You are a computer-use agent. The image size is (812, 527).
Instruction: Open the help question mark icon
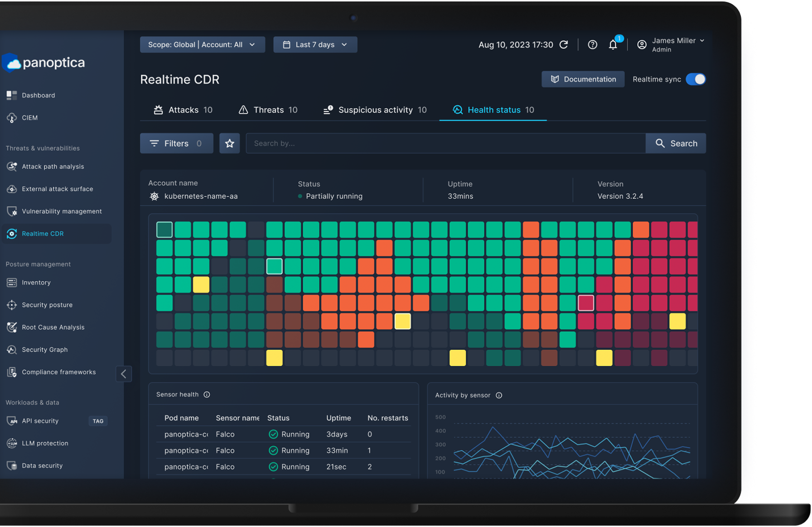coord(592,44)
